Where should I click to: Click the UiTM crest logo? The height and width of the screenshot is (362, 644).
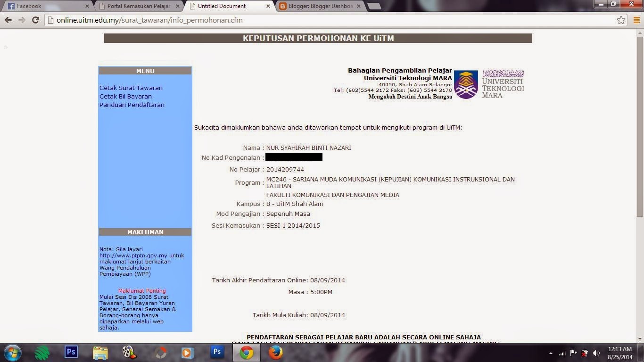pos(466,84)
